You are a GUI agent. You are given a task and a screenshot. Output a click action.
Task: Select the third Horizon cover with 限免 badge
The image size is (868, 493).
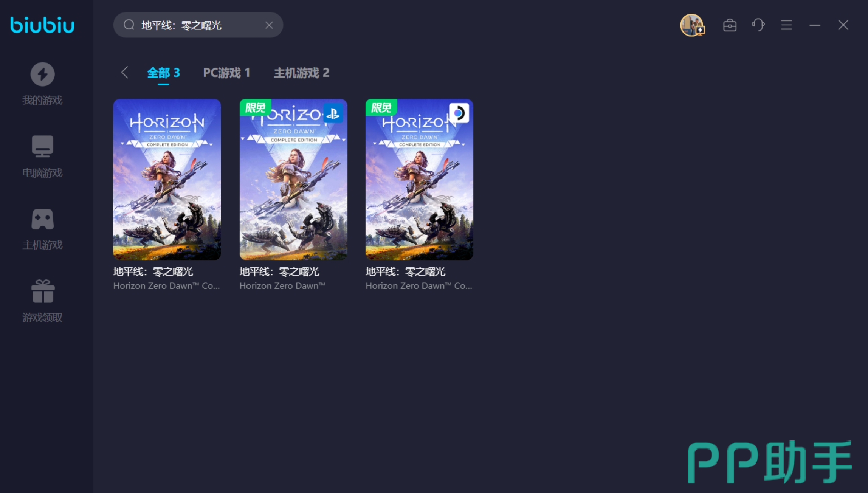[419, 180]
